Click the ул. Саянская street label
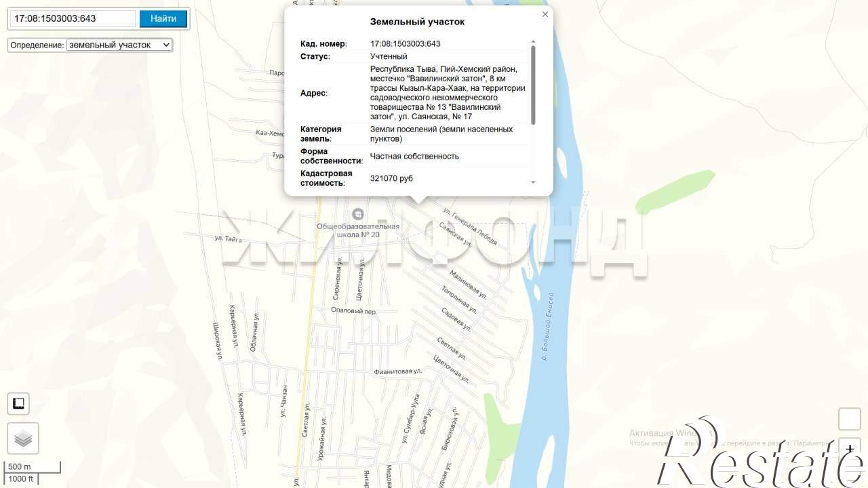Image resolution: width=868 pixels, height=488 pixels. click(455, 235)
